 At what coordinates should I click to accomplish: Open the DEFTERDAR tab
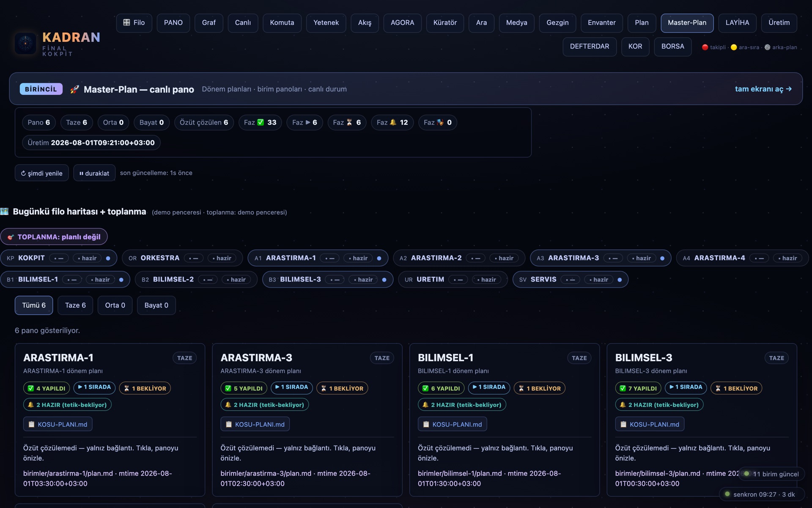pos(590,47)
